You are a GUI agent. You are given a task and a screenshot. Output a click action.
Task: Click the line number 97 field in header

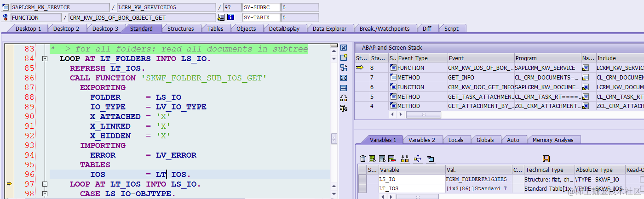pyautogui.click(x=231, y=7)
